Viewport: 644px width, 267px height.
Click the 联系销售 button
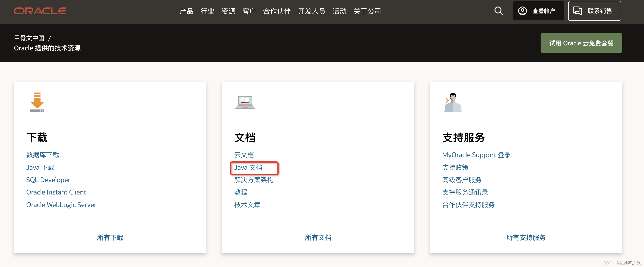coord(594,11)
